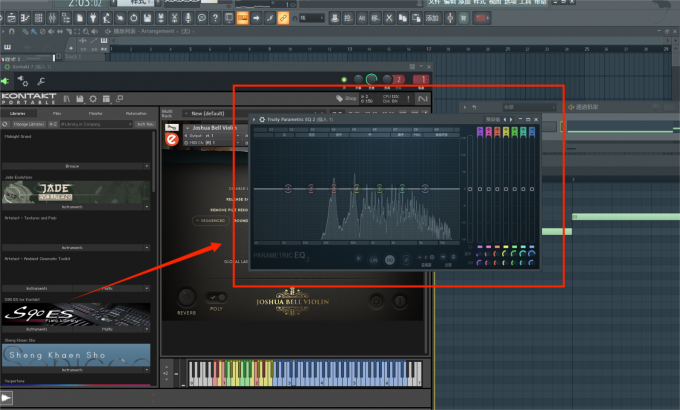Switch to Automation tab in Kontakt

point(136,113)
